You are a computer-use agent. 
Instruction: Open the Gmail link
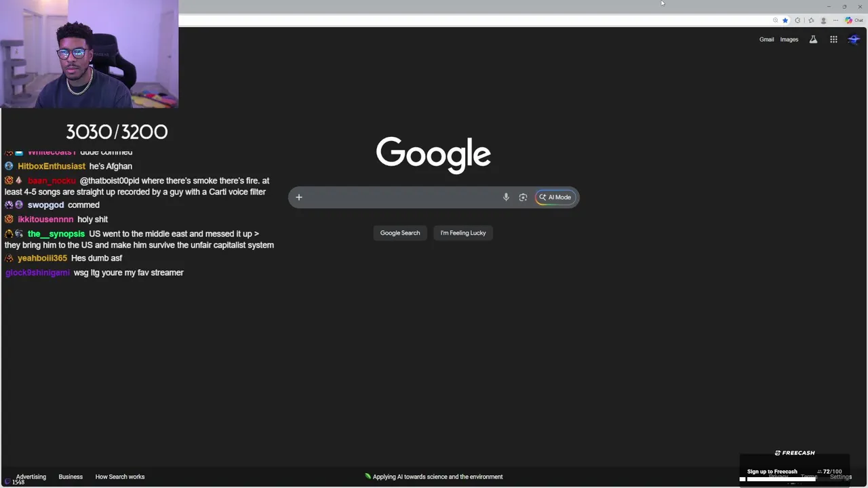[766, 39]
